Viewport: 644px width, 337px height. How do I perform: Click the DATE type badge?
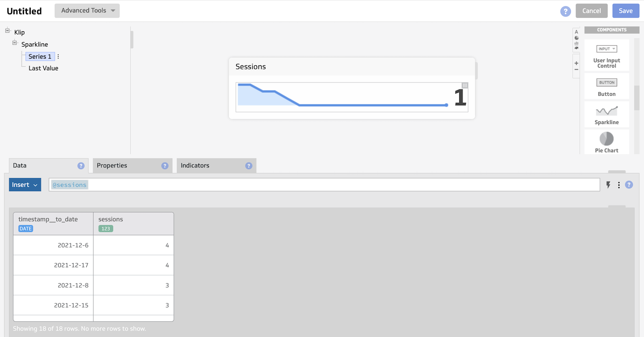point(25,229)
